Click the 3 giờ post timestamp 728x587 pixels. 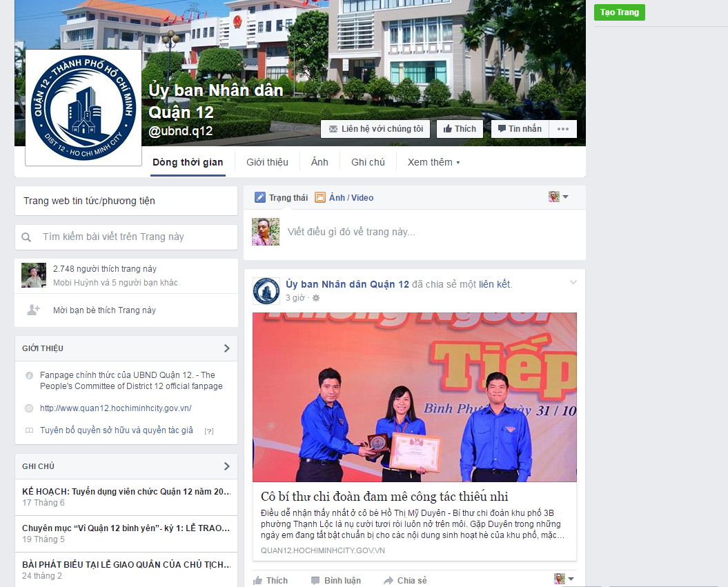295,298
